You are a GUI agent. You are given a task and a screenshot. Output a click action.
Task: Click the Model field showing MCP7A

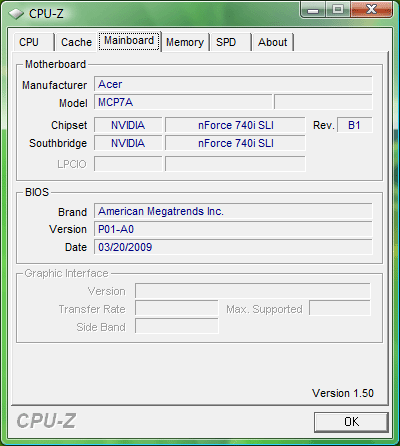tap(183, 102)
